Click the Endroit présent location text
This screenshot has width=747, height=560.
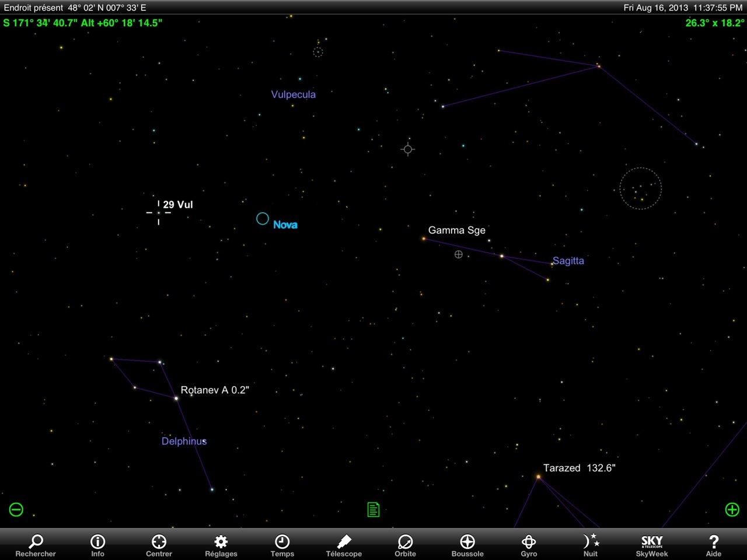pyautogui.click(x=75, y=8)
